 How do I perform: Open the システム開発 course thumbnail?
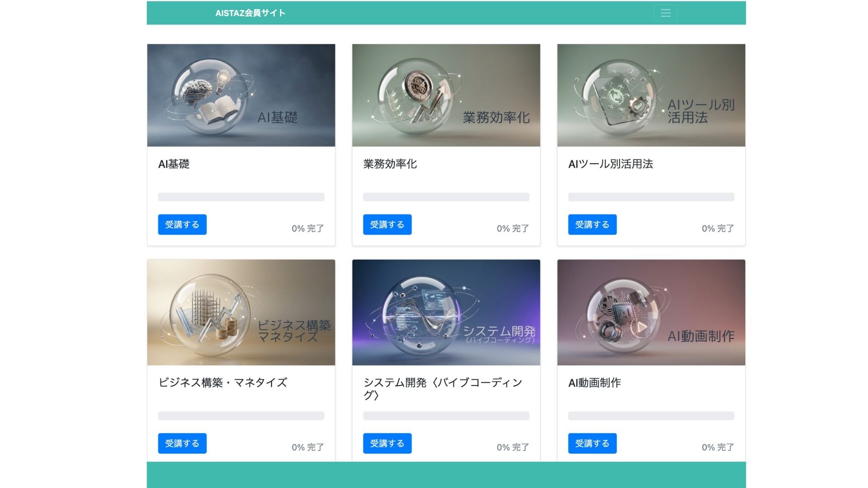(x=446, y=312)
